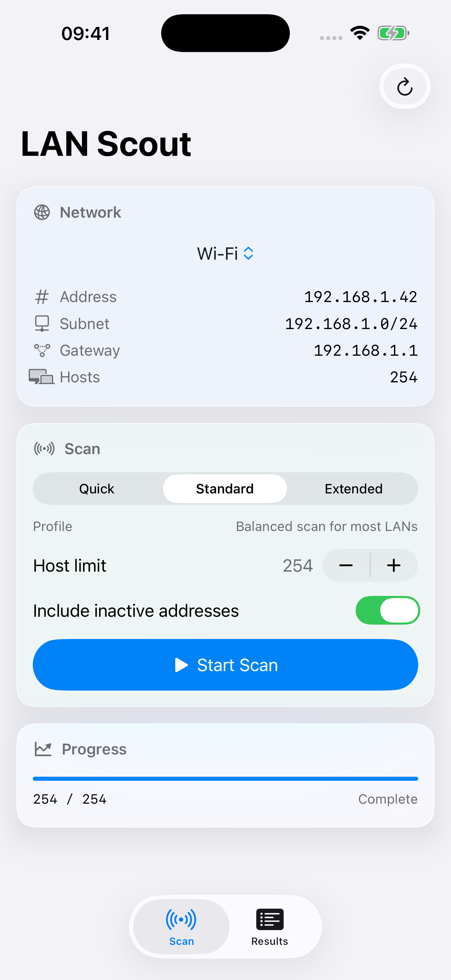
Task: Click the Include inactive addresses label
Action: coord(136,611)
